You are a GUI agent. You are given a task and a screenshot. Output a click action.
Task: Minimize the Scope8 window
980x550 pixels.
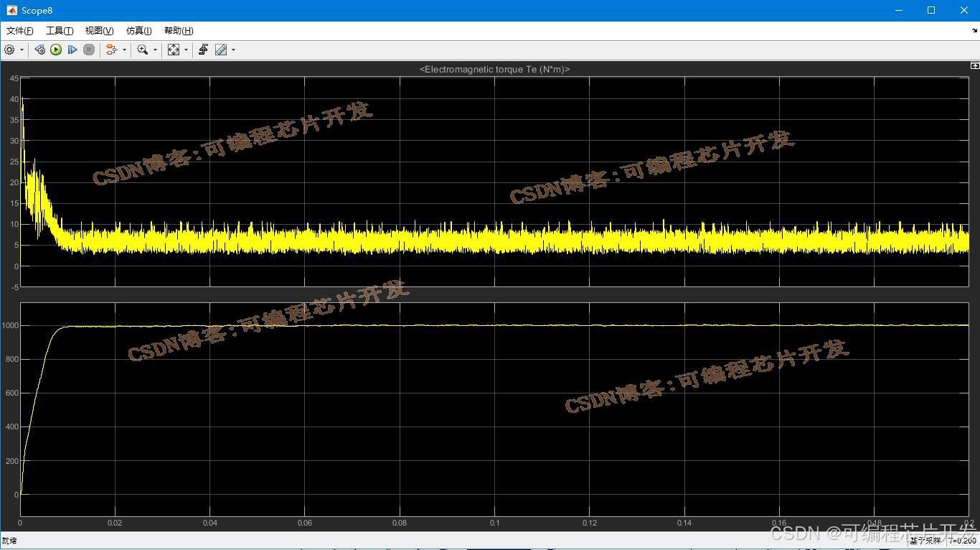pyautogui.click(x=899, y=10)
